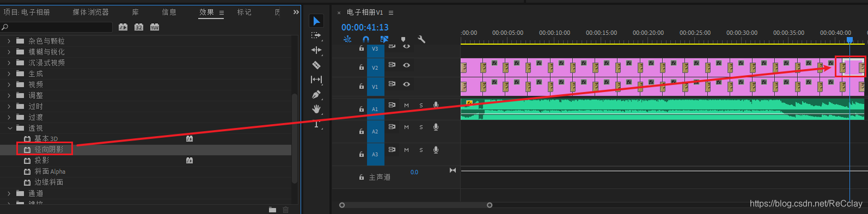Filter 32-bit color effects icon
This screenshot has width=868, height=214.
click(x=139, y=27)
